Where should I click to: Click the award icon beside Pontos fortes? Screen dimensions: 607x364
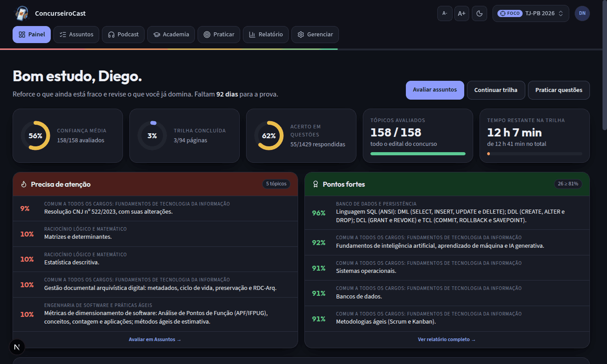tap(316, 184)
